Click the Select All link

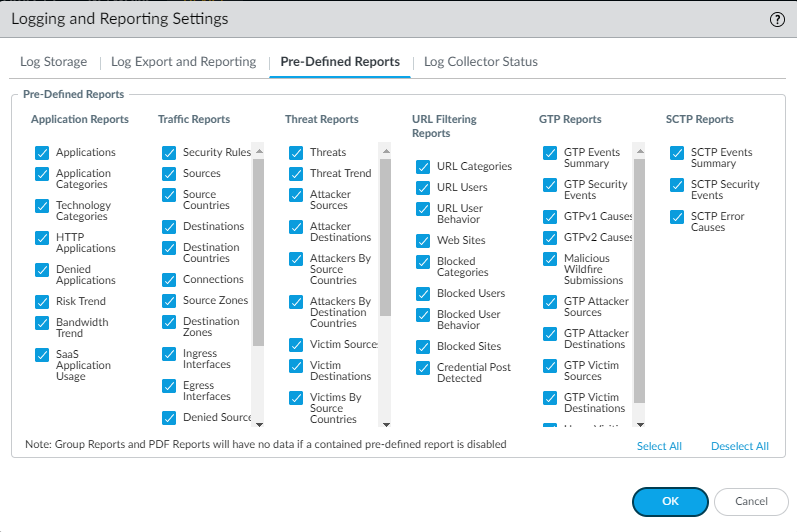click(x=659, y=446)
